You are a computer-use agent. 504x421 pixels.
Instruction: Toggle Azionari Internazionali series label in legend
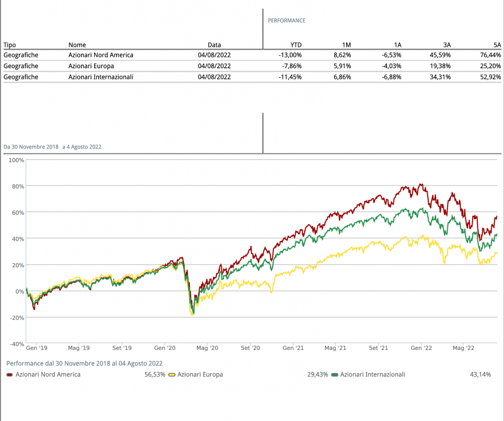tap(372, 375)
